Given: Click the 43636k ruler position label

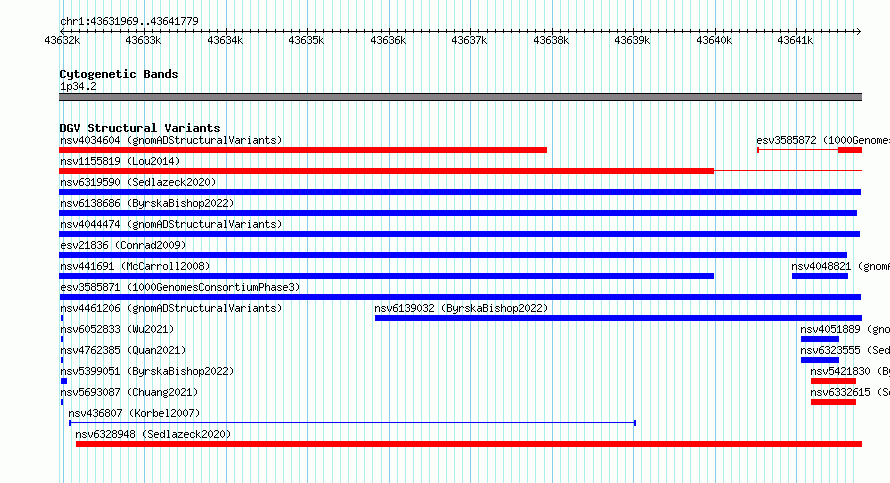Looking at the screenshot, I should (x=388, y=40).
